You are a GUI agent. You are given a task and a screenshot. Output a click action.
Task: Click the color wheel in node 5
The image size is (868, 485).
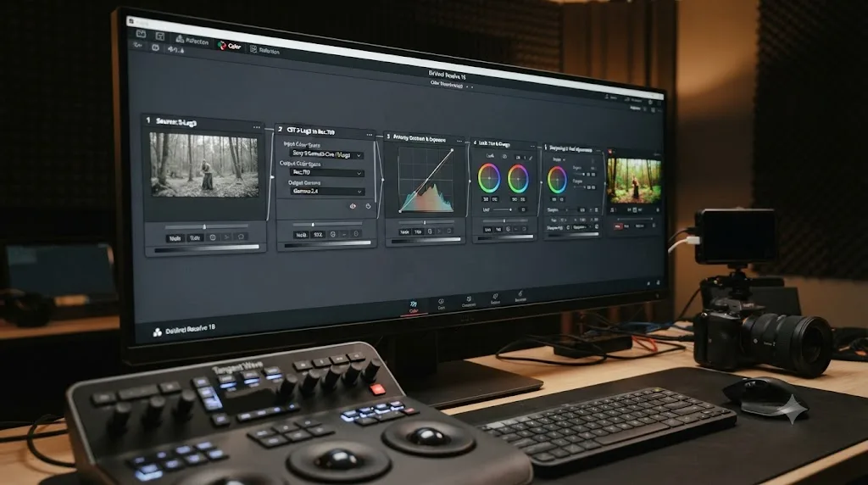point(557,180)
